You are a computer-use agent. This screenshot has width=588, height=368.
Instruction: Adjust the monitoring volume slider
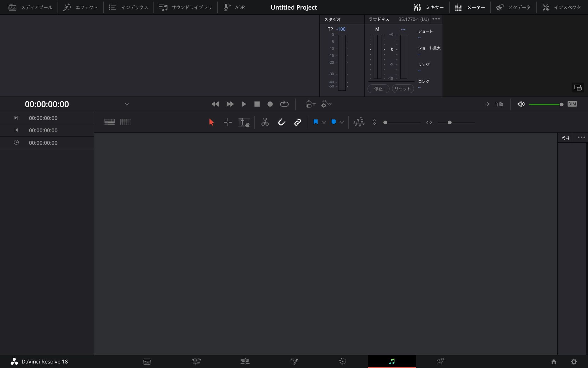pyautogui.click(x=547, y=104)
